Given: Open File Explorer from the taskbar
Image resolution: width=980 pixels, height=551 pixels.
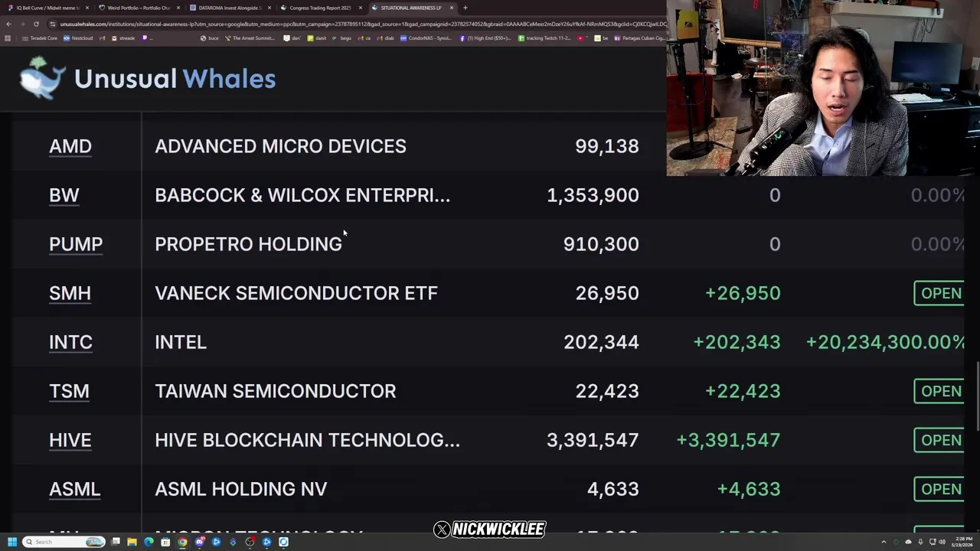Looking at the screenshot, I should pos(132,542).
